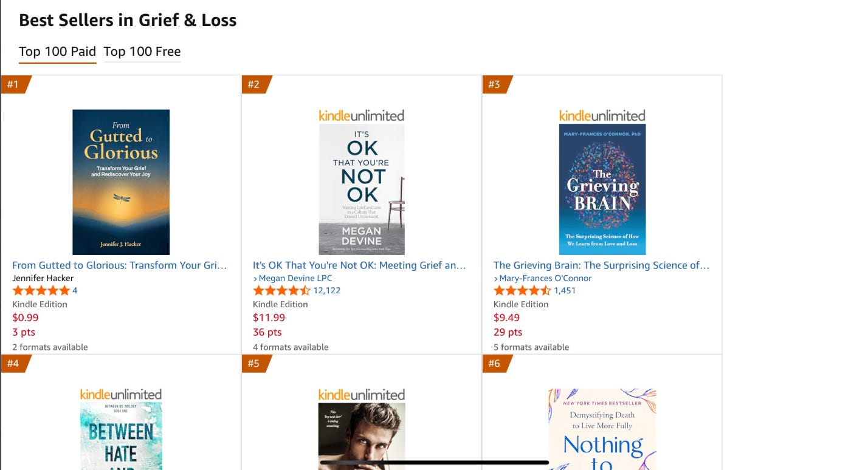This screenshot has height=470, width=868.
Task: Click the horizontal scrollbar at the bottom
Action: tap(433, 462)
